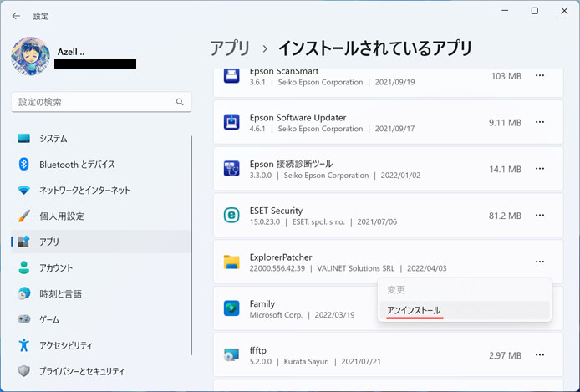Open 個人用設定 personalization settings
The width and height of the screenshot is (580, 392).
[x=100, y=216]
